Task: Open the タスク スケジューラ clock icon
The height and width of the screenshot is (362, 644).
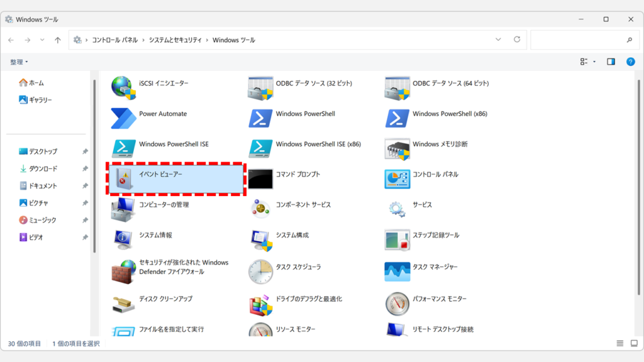Action: [x=260, y=270]
